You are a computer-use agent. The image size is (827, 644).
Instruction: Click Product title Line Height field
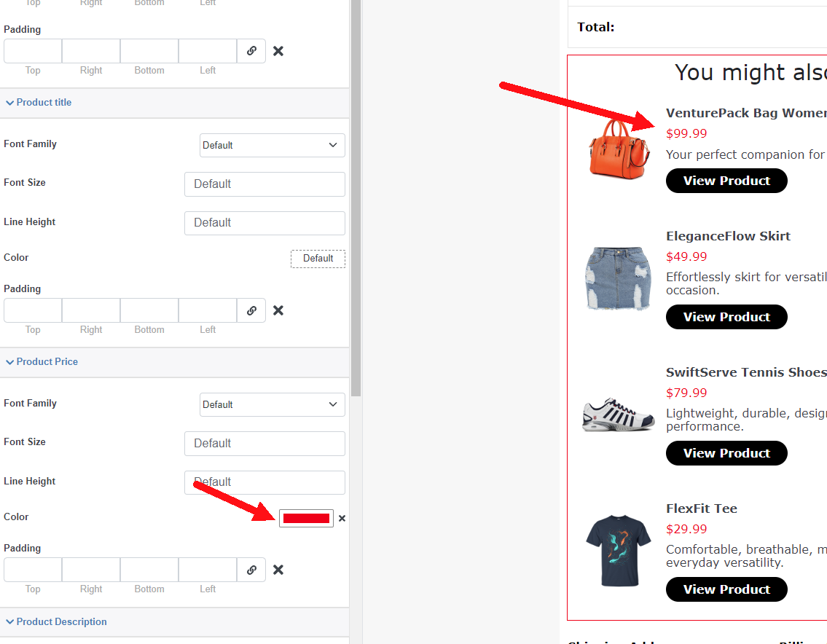click(x=264, y=223)
